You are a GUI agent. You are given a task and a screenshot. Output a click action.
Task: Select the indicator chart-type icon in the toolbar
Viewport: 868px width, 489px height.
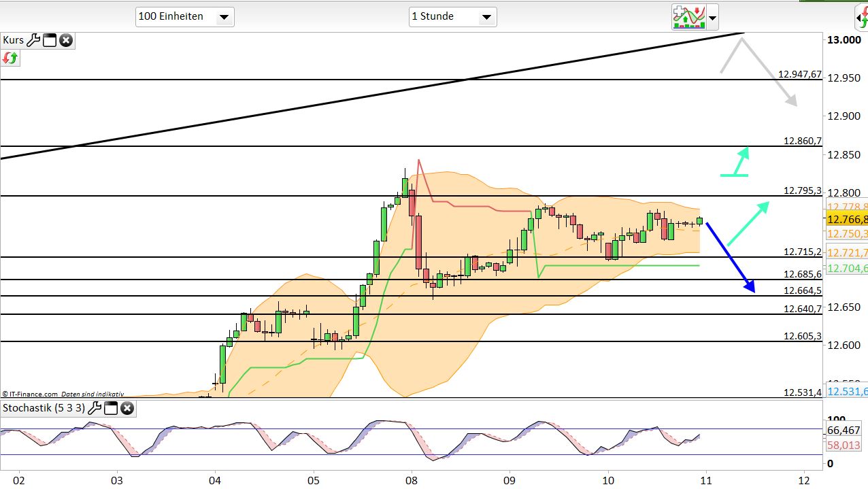(x=689, y=17)
